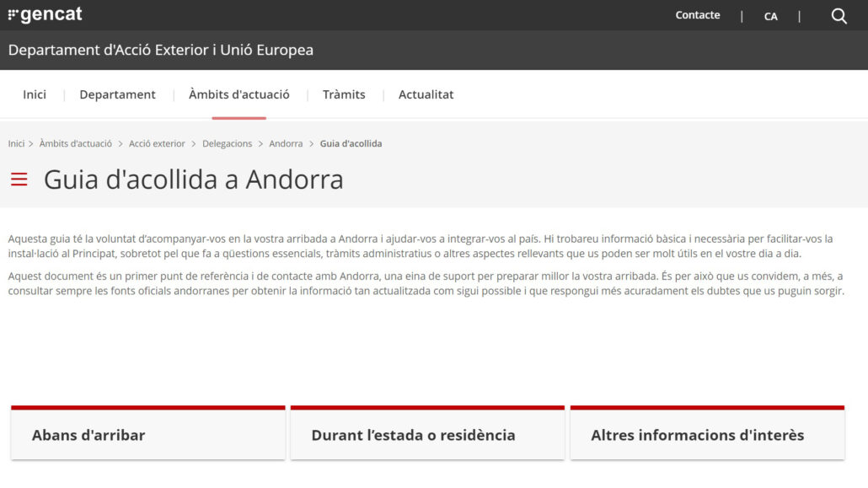868x488 pixels.
Task: Switch language using the CA selector
Action: pyautogui.click(x=770, y=16)
